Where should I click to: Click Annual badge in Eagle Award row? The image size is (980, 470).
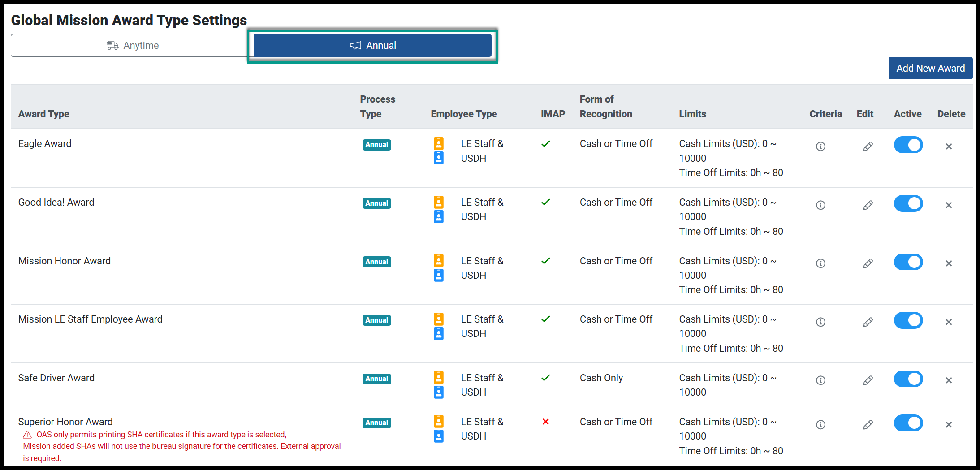click(x=377, y=145)
